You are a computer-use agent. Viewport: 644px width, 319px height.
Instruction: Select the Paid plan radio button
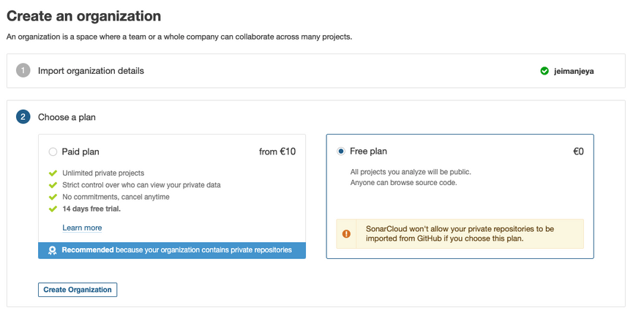(x=53, y=152)
